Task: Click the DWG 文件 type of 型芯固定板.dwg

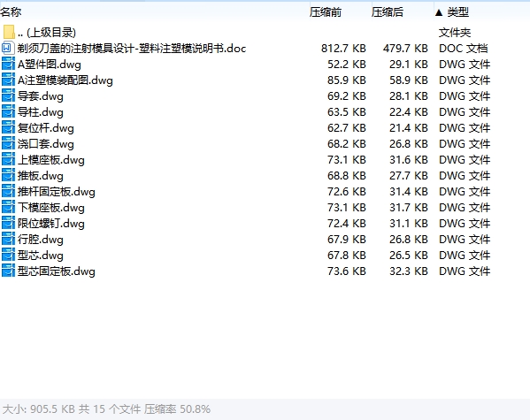Action: pos(465,271)
